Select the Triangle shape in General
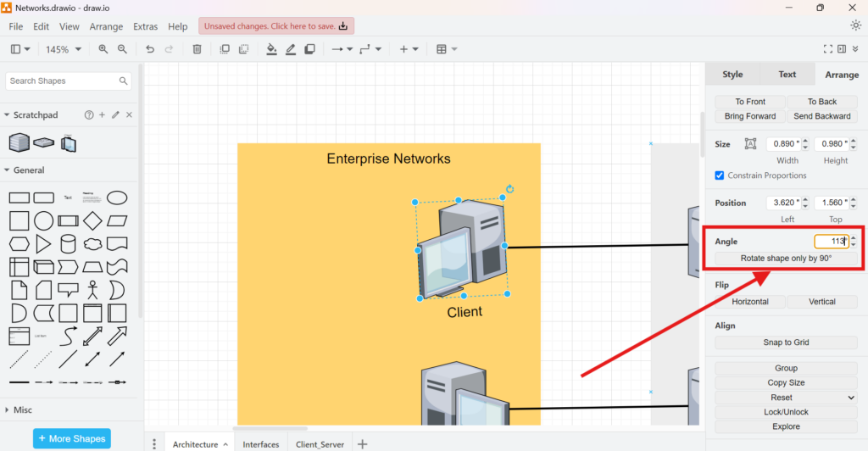 pos(43,244)
